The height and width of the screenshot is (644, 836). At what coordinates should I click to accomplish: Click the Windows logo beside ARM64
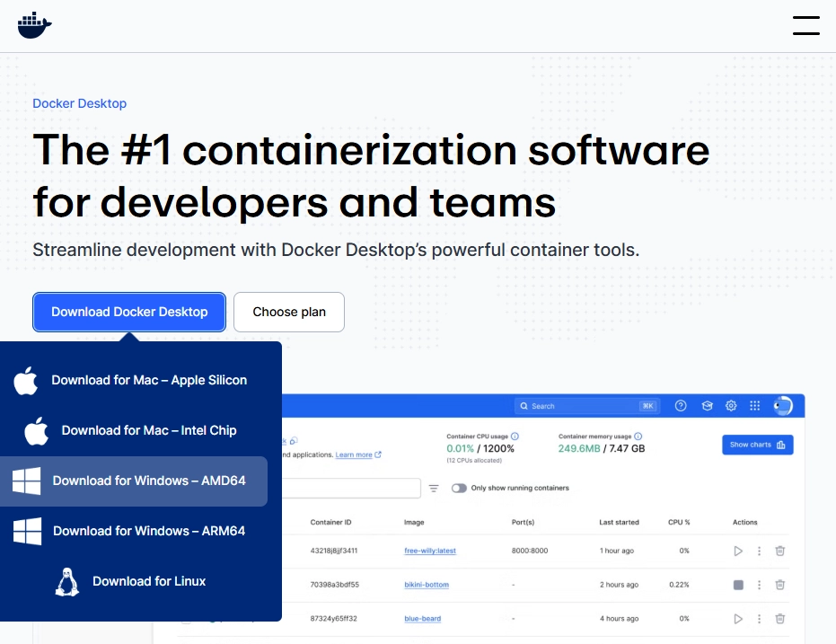point(27,531)
